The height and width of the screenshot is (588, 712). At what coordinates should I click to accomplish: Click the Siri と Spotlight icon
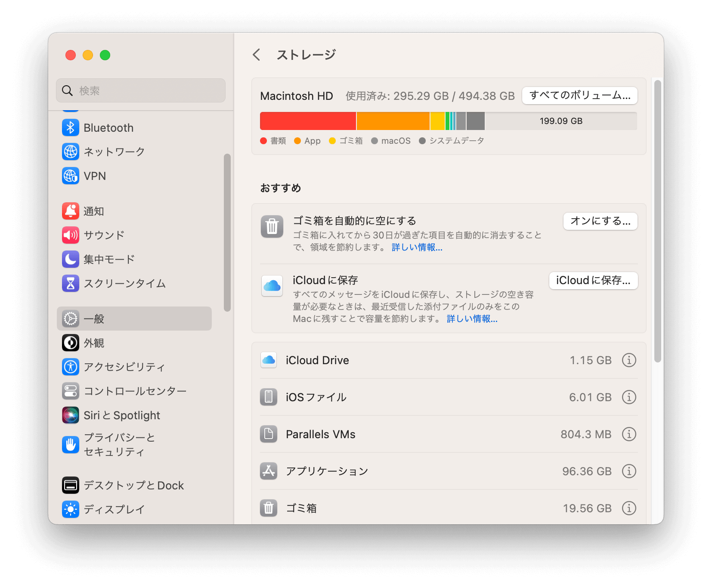(71, 415)
